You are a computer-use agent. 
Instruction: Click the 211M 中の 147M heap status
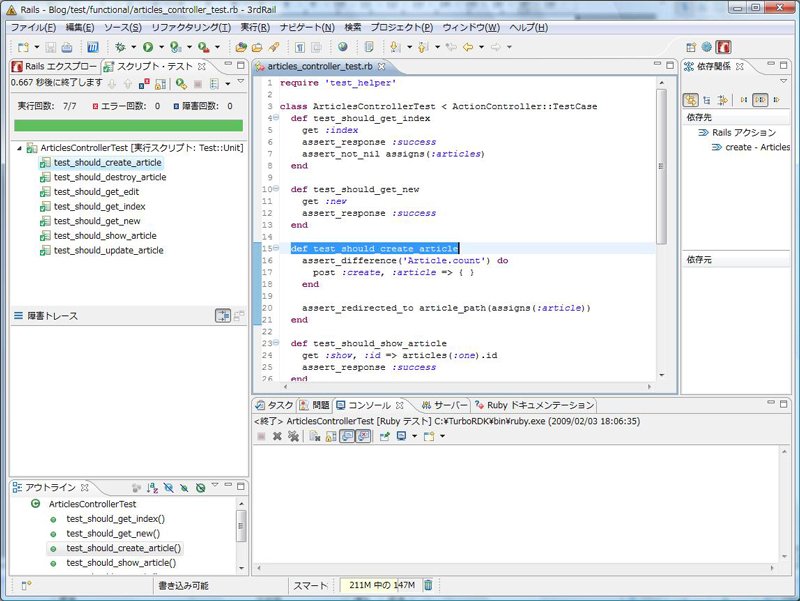[x=382, y=585]
